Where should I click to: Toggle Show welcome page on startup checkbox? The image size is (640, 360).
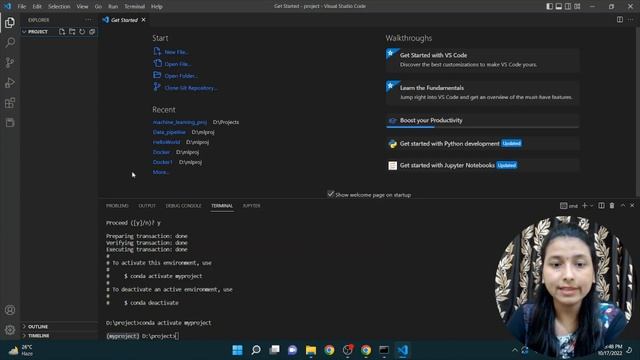[x=331, y=194]
